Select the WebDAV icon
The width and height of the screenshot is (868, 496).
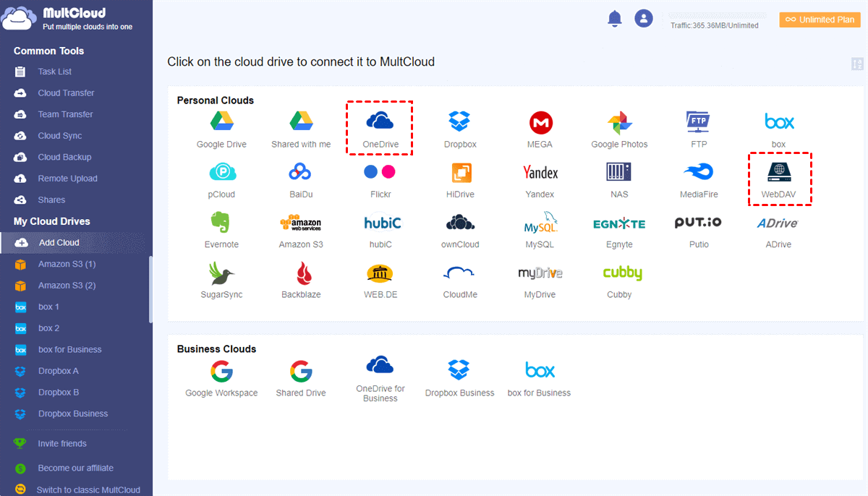click(778, 172)
